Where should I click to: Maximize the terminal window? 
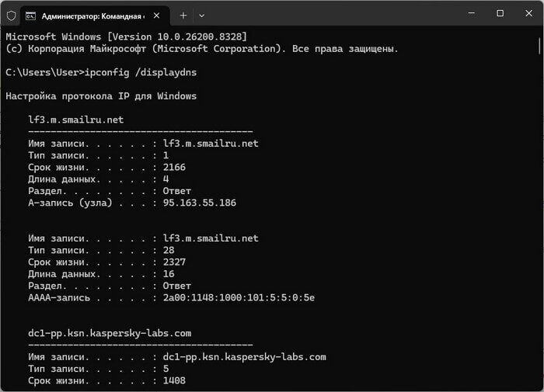(x=500, y=13)
